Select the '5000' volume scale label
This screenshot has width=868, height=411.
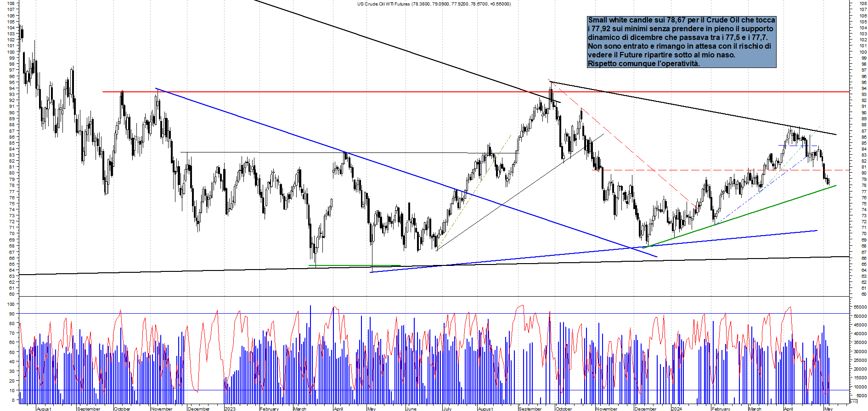pyautogui.click(x=861, y=395)
